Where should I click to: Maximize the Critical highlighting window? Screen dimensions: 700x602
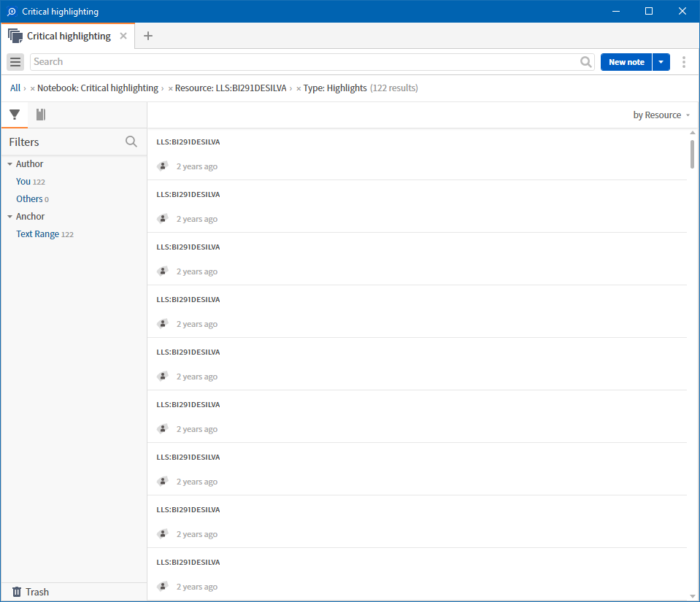(649, 11)
